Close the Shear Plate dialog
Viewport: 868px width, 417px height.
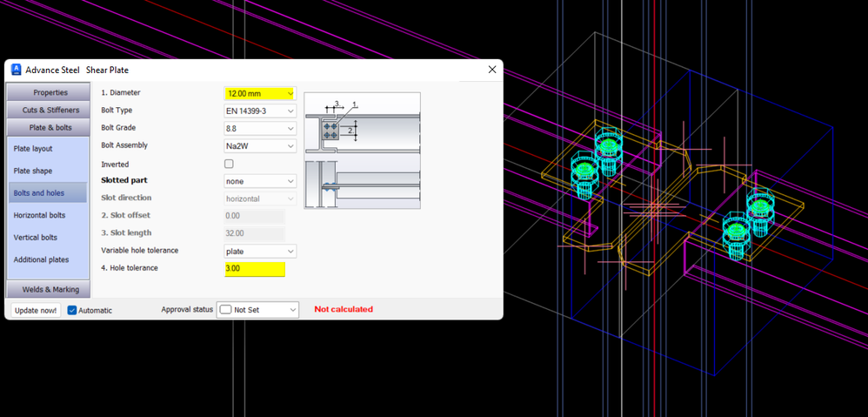coord(491,70)
